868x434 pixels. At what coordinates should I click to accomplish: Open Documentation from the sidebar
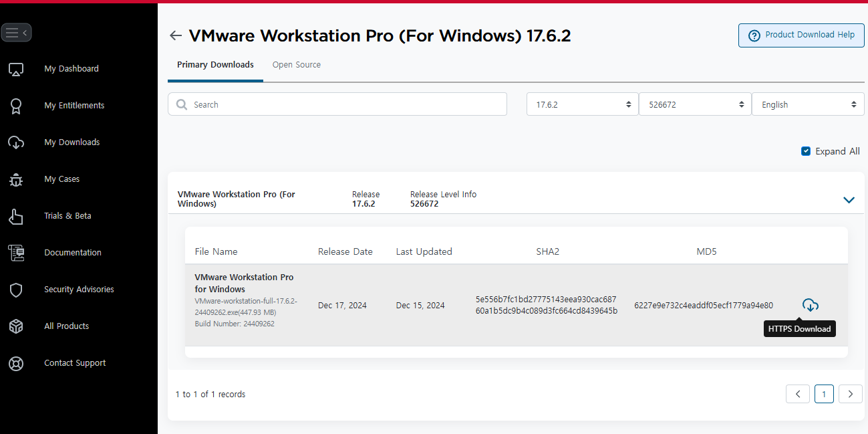point(73,253)
